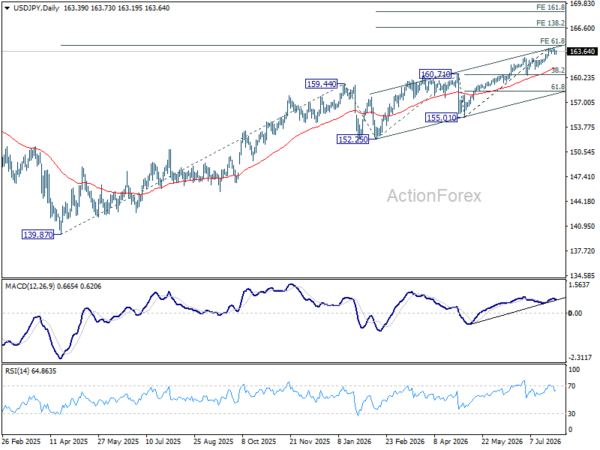The width and height of the screenshot is (600, 450).
Task: Click the 134.585 price axis value
Action: [x=582, y=276]
